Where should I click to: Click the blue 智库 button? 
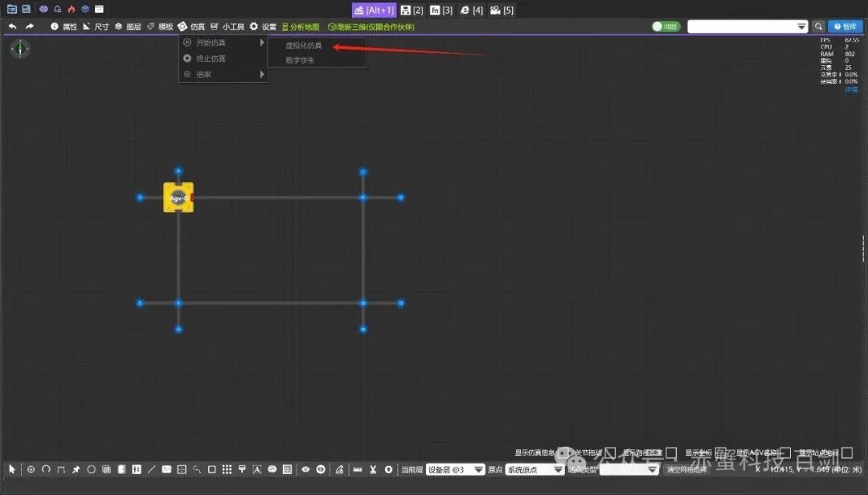(x=845, y=27)
